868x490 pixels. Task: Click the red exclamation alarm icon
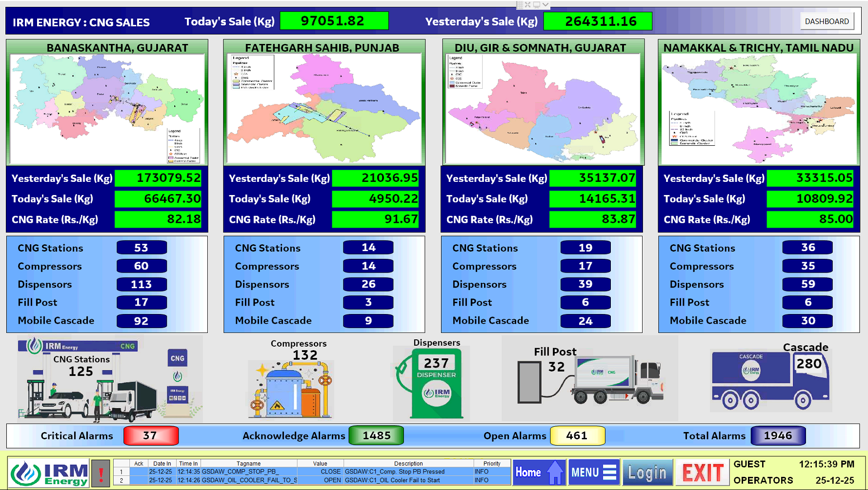tap(101, 473)
